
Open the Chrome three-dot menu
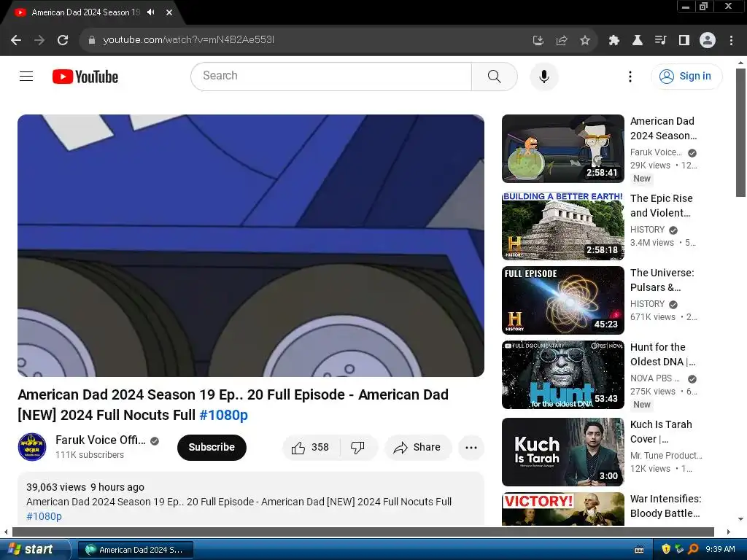(731, 41)
